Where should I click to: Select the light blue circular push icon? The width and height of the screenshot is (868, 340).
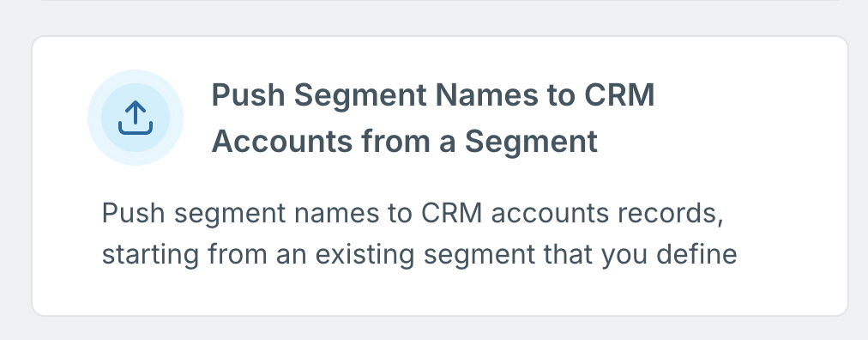coord(135,118)
